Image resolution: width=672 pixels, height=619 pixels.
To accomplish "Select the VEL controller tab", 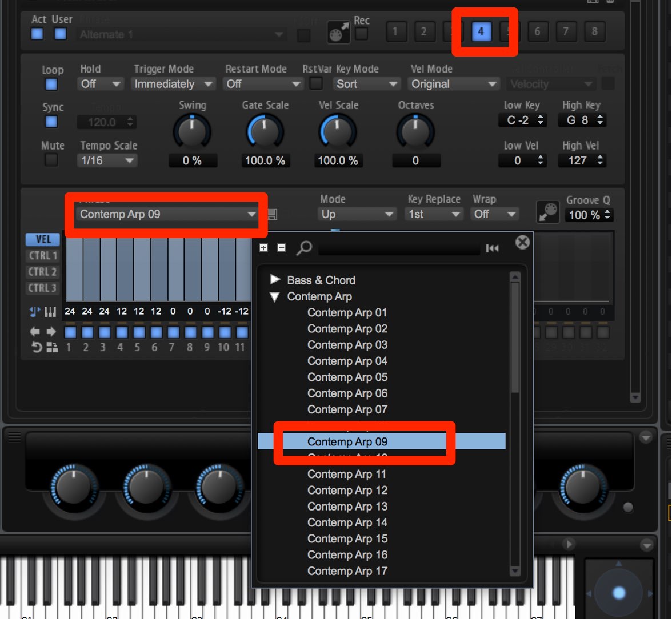I will (x=43, y=239).
